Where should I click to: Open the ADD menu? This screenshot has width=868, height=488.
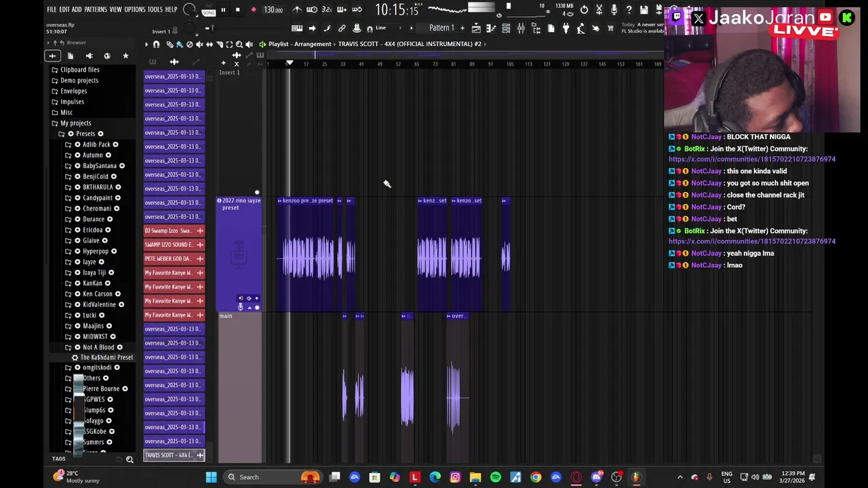tap(77, 9)
